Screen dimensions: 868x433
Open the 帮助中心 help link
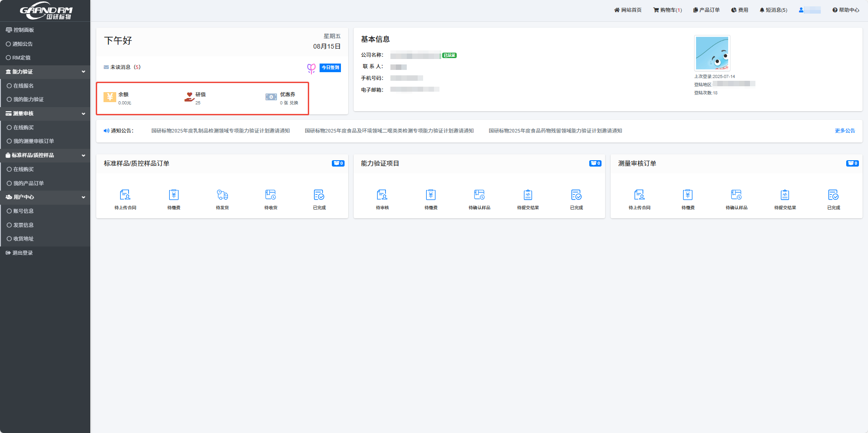click(x=846, y=10)
